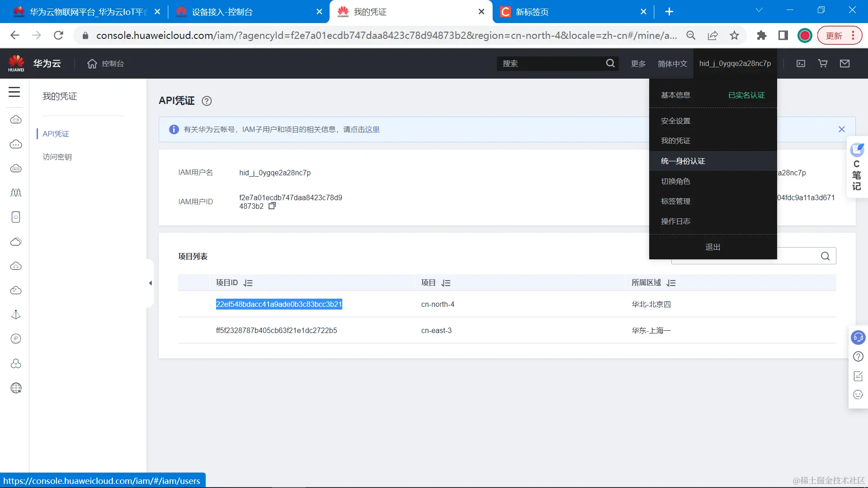
Task: Open the IP service icon in sidebar
Action: pos(16,339)
